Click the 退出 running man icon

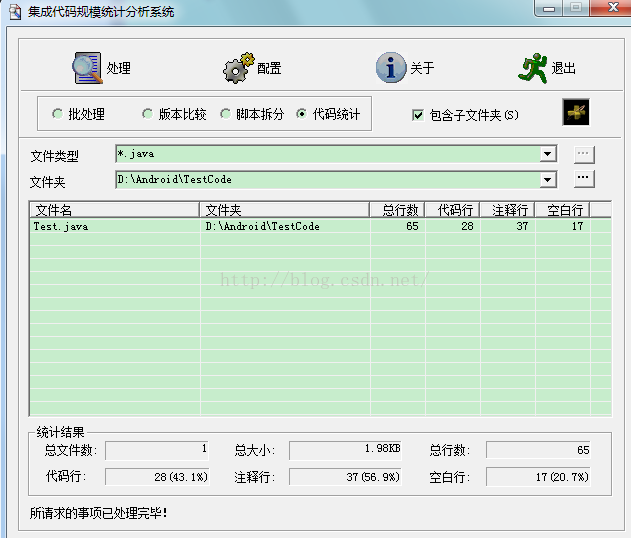(x=533, y=67)
